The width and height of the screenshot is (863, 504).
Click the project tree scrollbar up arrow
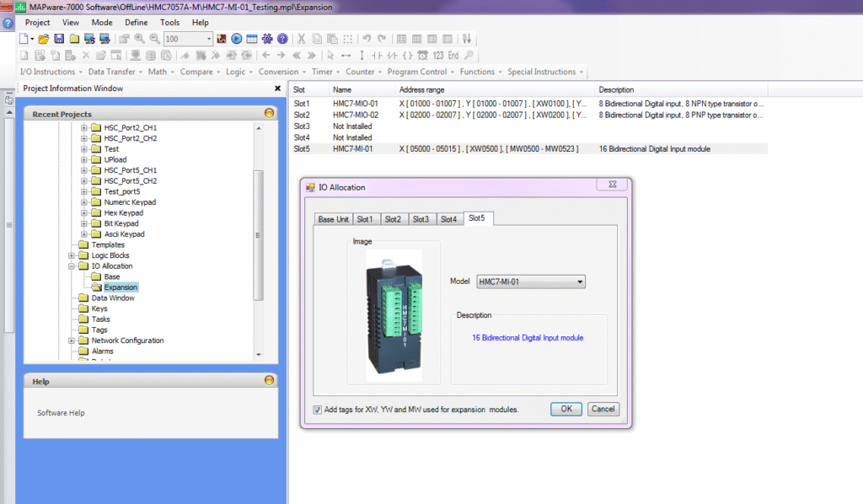coord(259,127)
